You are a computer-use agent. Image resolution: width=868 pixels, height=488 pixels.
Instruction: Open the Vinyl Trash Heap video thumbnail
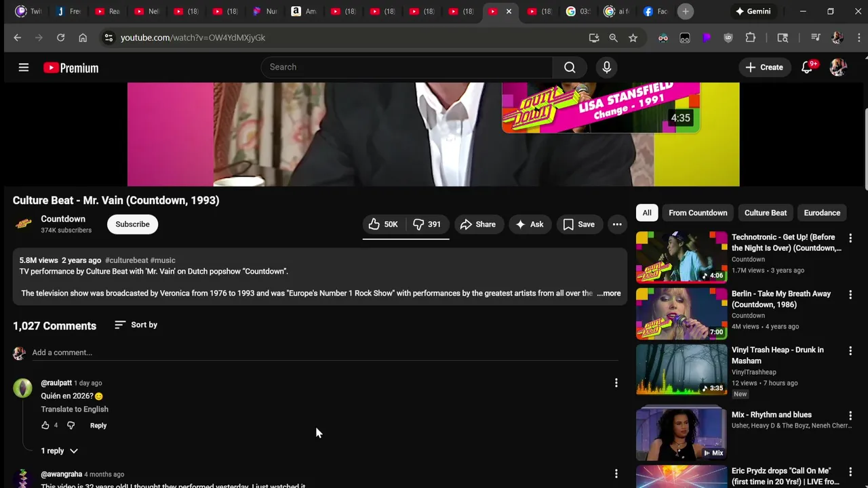click(x=682, y=369)
